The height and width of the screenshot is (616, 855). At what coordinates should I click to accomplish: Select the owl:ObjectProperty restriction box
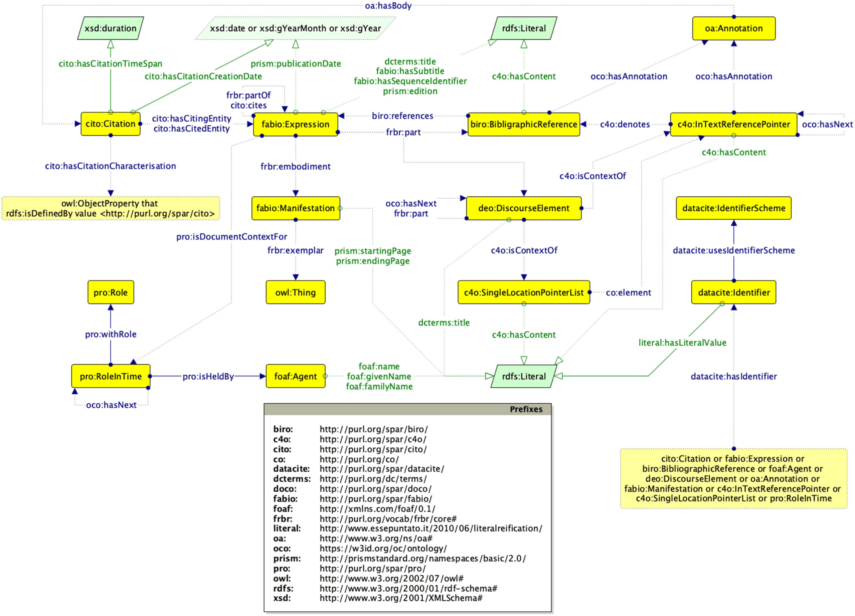[x=111, y=208]
